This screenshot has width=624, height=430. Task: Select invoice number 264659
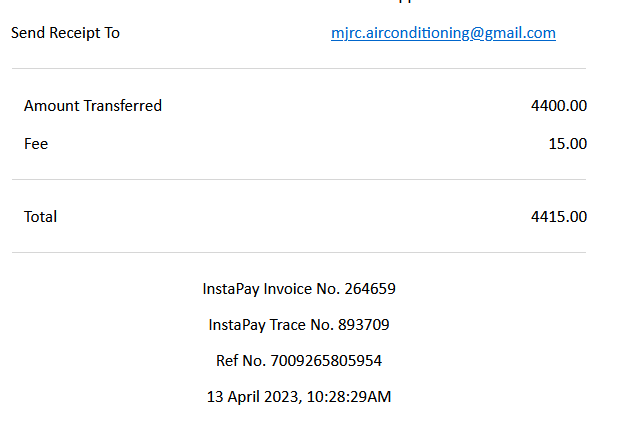pyautogui.click(x=370, y=289)
